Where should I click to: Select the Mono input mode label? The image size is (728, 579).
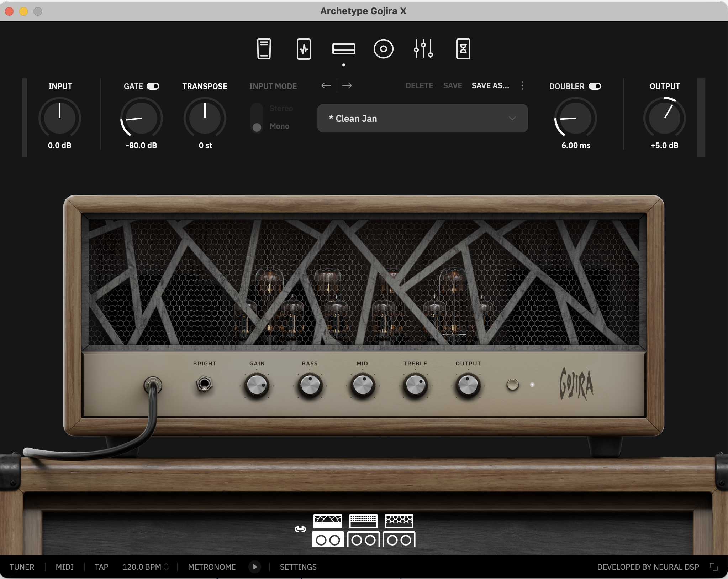[280, 126]
